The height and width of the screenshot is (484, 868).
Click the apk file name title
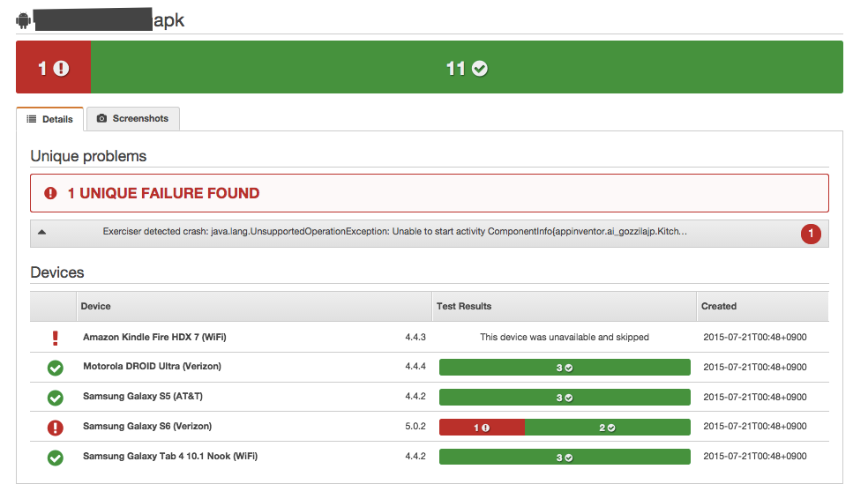[x=109, y=20]
